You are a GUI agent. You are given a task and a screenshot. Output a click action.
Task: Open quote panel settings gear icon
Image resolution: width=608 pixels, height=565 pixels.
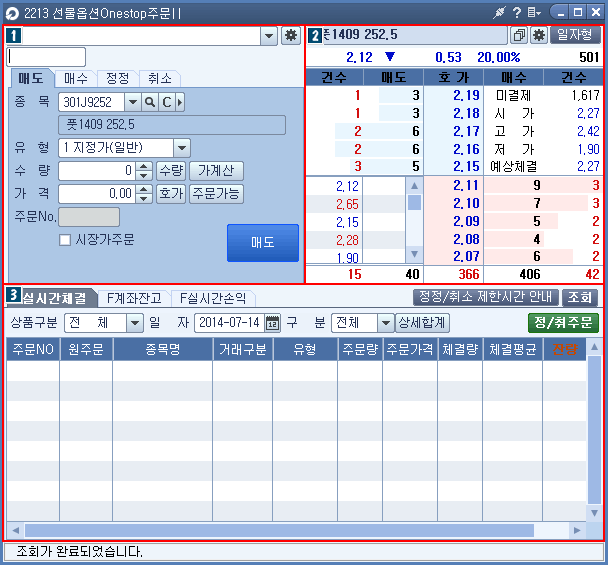(539, 36)
